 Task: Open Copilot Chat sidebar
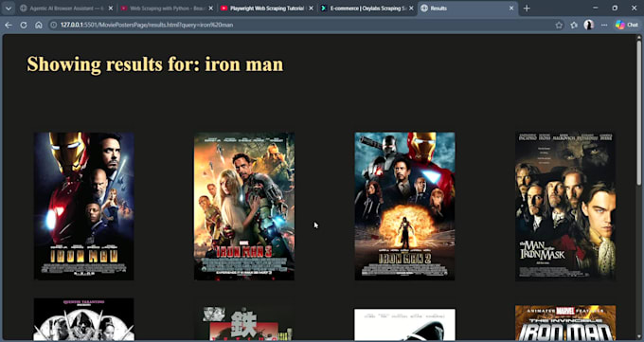[626, 25]
